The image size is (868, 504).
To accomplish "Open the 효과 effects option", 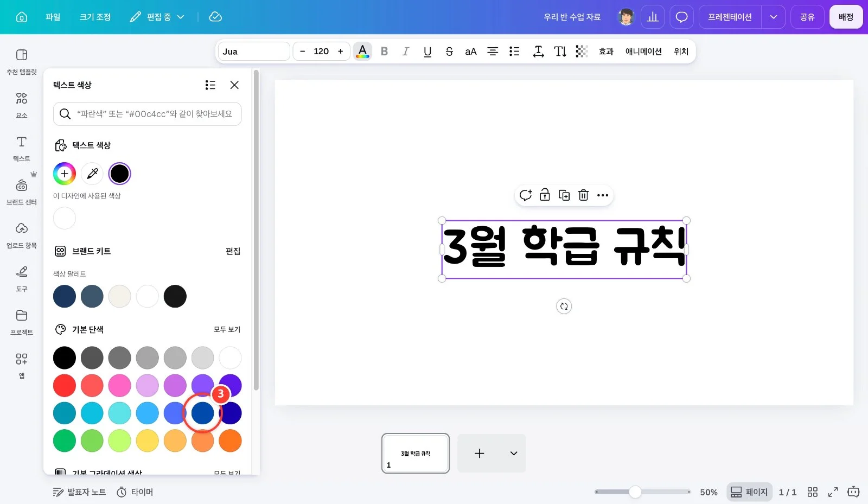I will pyautogui.click(x=606, y=52).
